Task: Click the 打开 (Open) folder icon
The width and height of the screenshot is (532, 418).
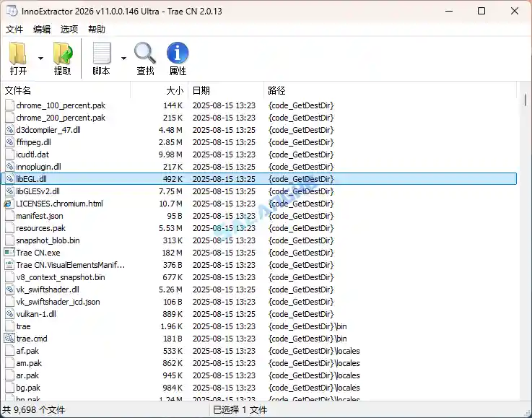Action: (x=17, y=53)
